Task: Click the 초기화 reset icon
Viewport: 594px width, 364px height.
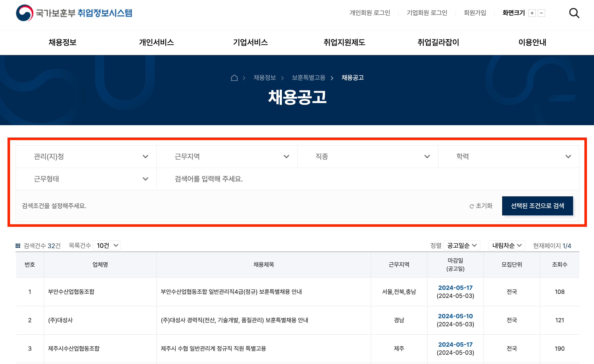Action: click(472, 206)
